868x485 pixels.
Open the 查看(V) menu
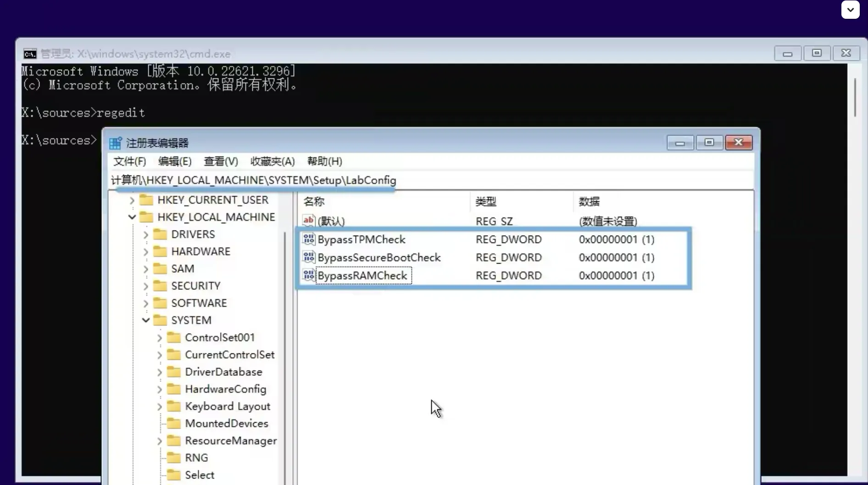221,161
